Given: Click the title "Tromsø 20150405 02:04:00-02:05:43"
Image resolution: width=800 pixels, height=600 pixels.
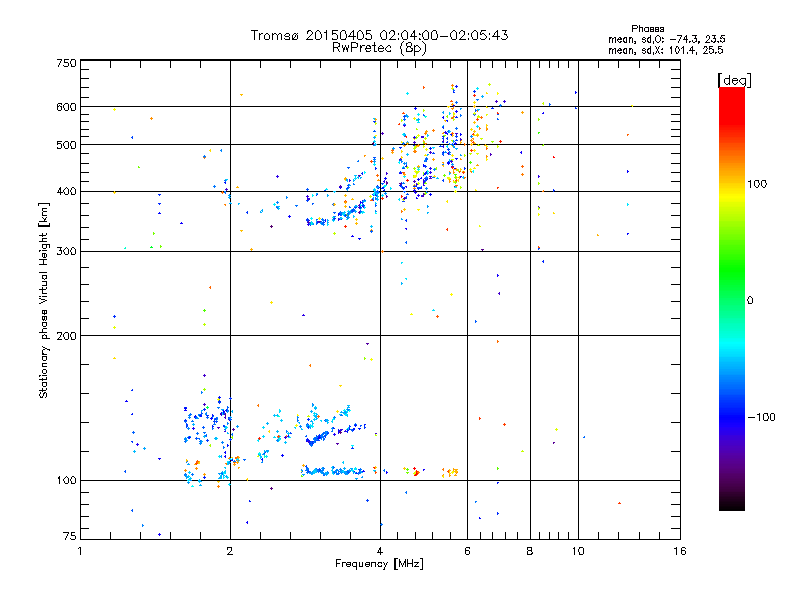Looking at the screenshot, I should coord(379,35).
